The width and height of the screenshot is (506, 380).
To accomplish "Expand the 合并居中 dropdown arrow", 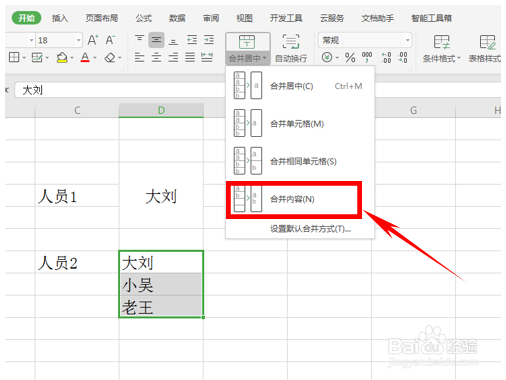I will click(264, 58).
